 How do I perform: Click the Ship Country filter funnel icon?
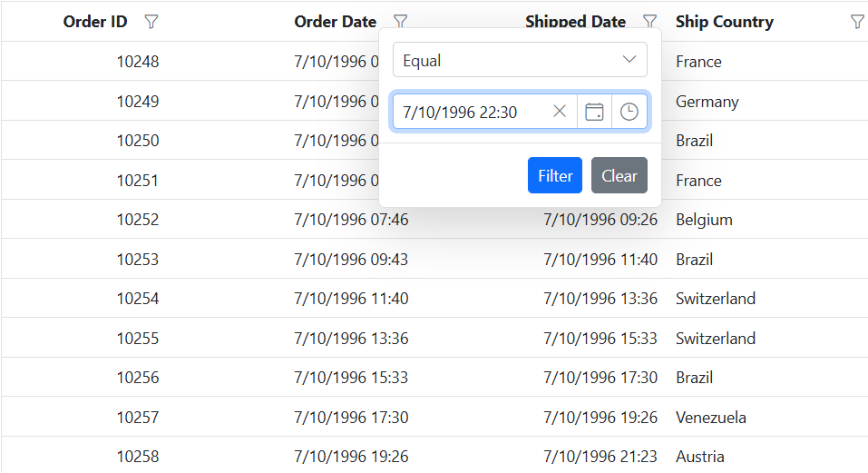tap(857, 22)
